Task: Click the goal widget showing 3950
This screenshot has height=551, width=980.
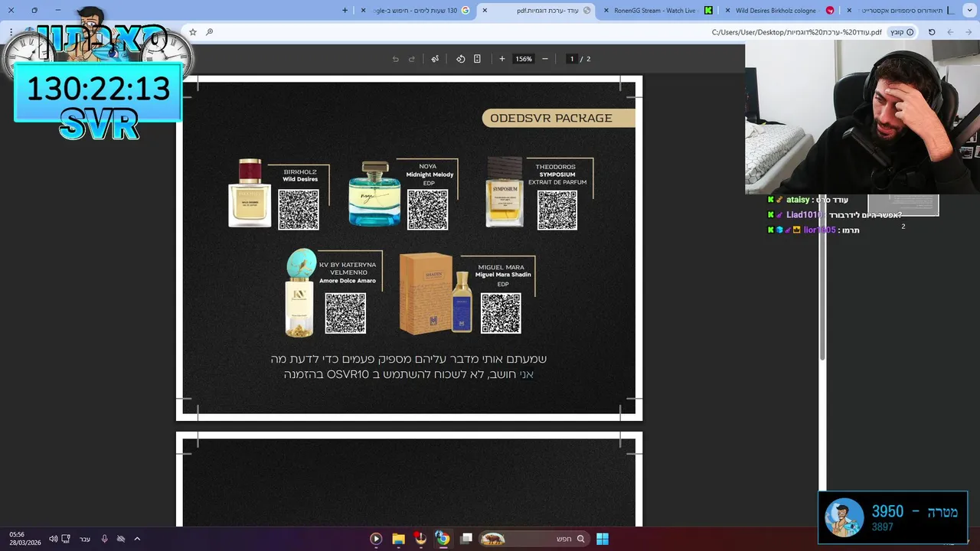Action: pyautogui.click(x=893, y=518)
